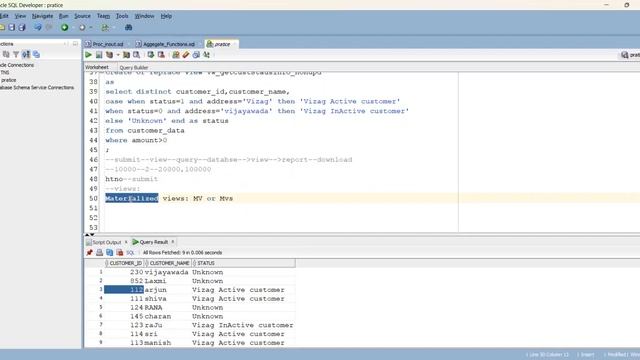Click 'from customer_data' on line 43
Viewport: 640px width, 360px height.
145,131
